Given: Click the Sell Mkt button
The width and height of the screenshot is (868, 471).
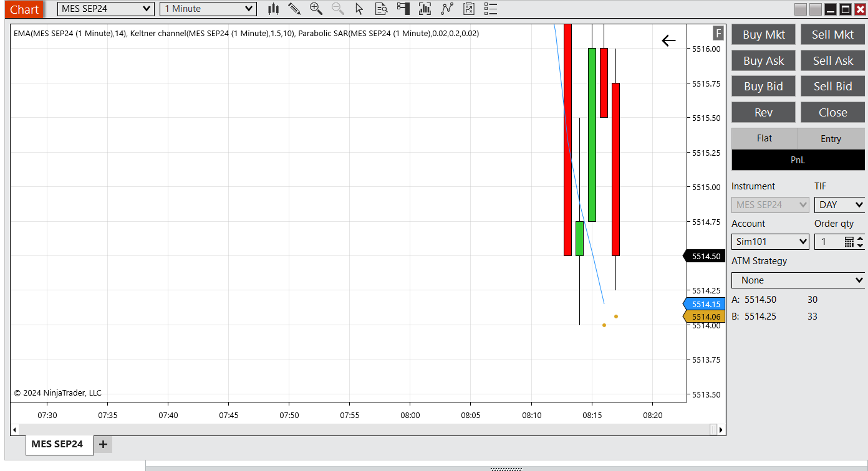Looking at the screenshot, I should pos(833,35).
